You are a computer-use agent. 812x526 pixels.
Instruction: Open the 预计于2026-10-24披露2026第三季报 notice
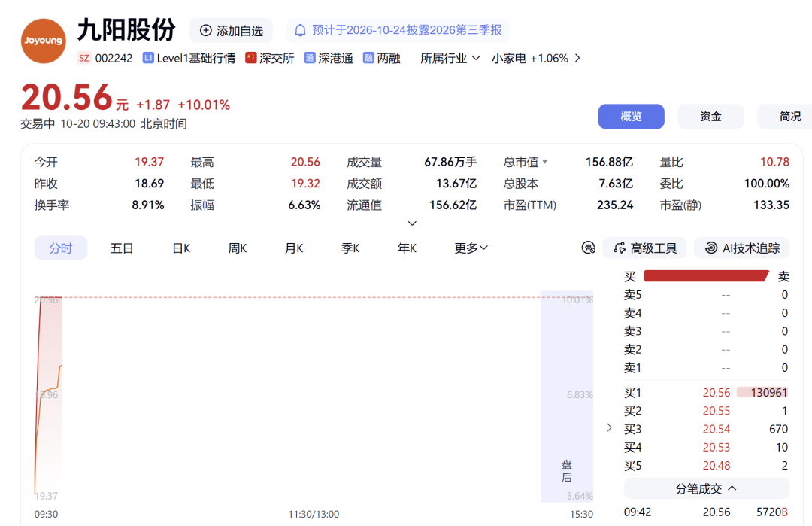pyautogui.click(x=398, y=31)
